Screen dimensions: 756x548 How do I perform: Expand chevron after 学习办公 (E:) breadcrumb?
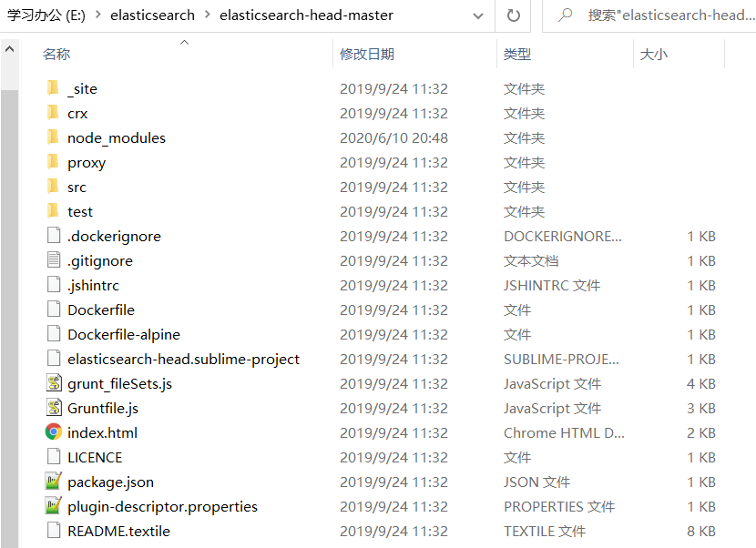coord(97,15)
